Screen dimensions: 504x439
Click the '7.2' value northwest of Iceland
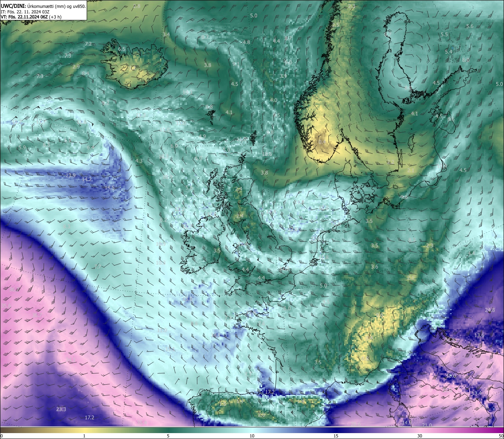(x=88, y=44)
